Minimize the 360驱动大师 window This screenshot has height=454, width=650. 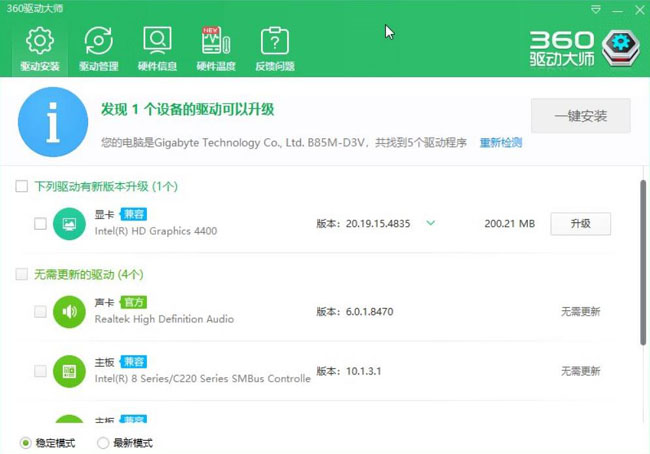[617, 10]
